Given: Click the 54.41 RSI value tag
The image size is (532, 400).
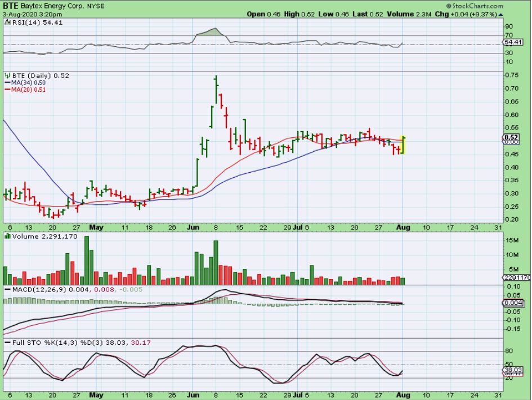Looking at the screenshot, I should coord(513,42).
